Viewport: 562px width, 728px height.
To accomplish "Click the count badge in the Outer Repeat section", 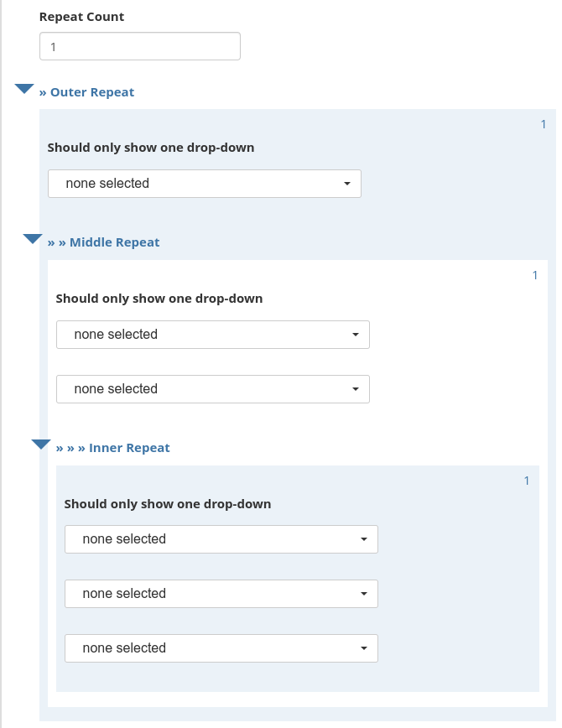I will 543,123.
